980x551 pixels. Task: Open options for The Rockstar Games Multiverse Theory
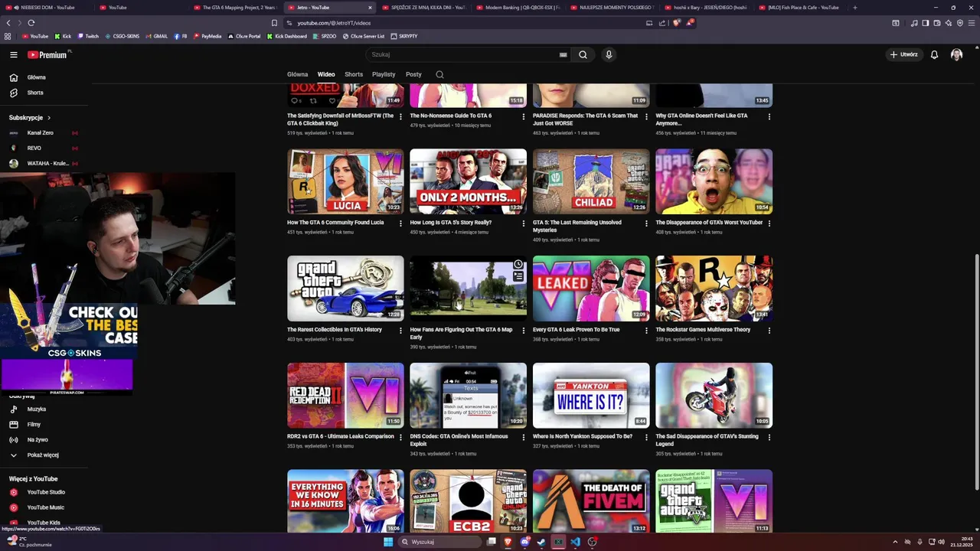769,331
